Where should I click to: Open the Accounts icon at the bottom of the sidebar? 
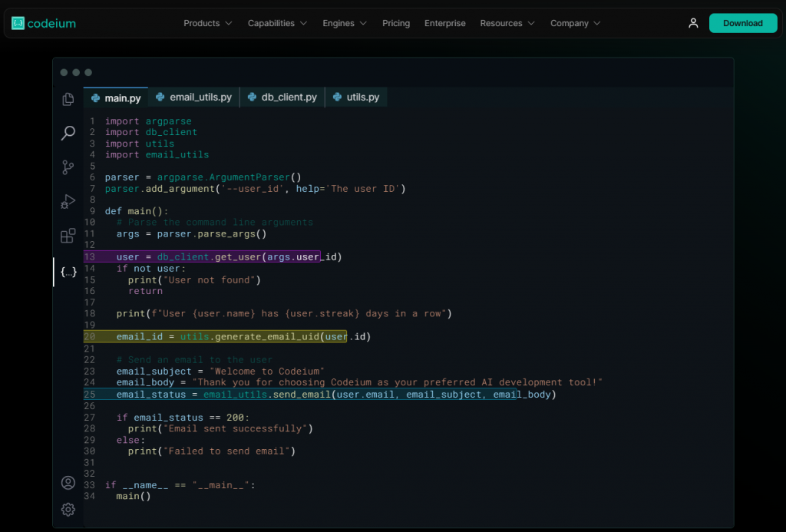(x=68, y=482)
